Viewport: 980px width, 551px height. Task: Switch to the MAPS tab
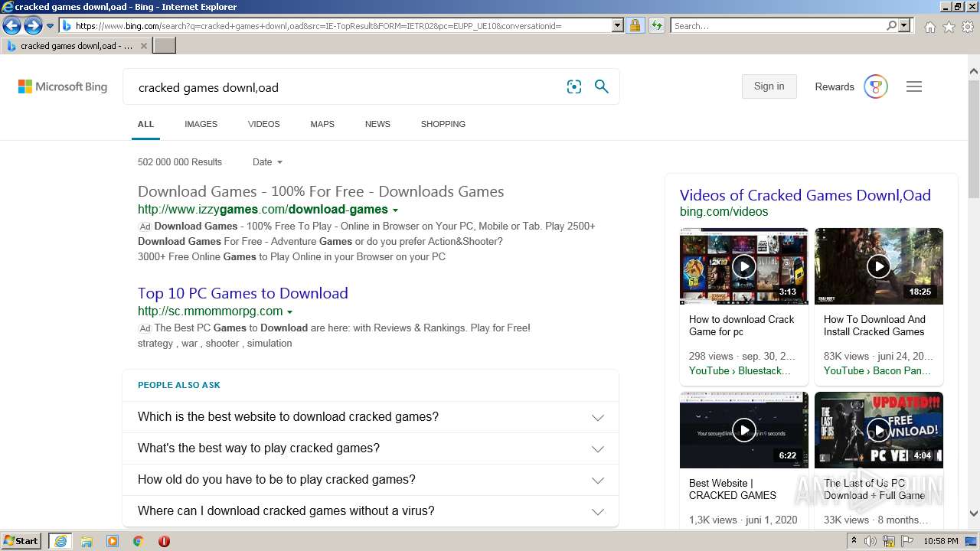(322, 124)
